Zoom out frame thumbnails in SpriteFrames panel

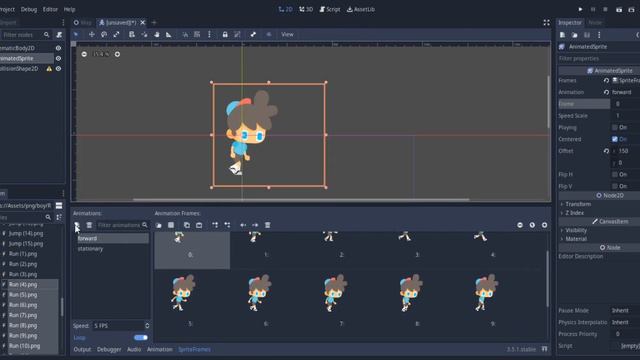520,225
